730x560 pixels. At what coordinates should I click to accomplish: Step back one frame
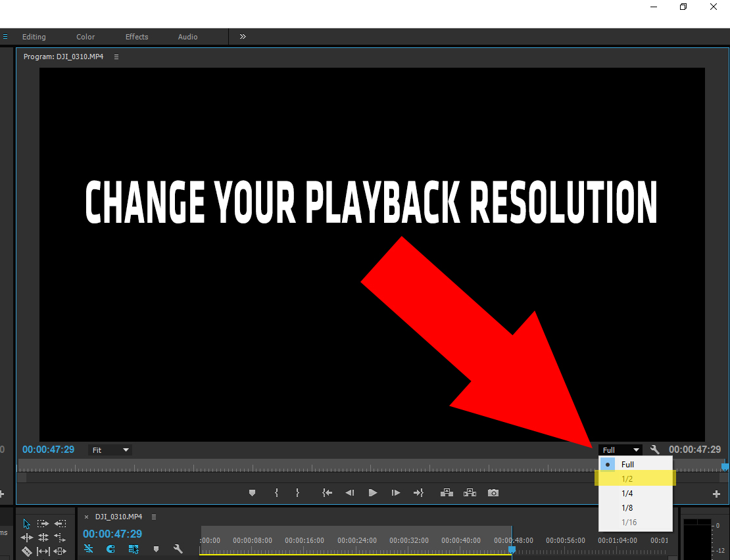(x=350, y=492)
